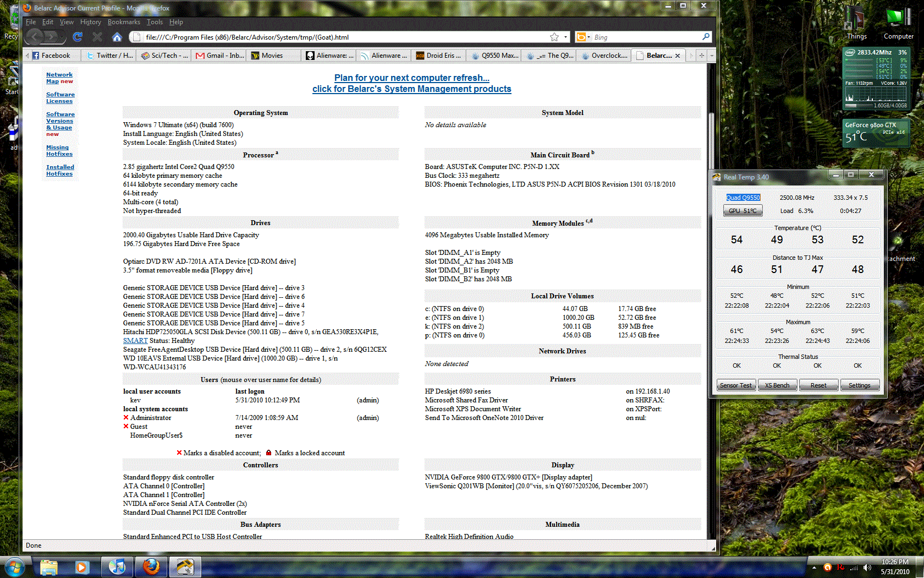Open iTunes from the taskbar

117,566
